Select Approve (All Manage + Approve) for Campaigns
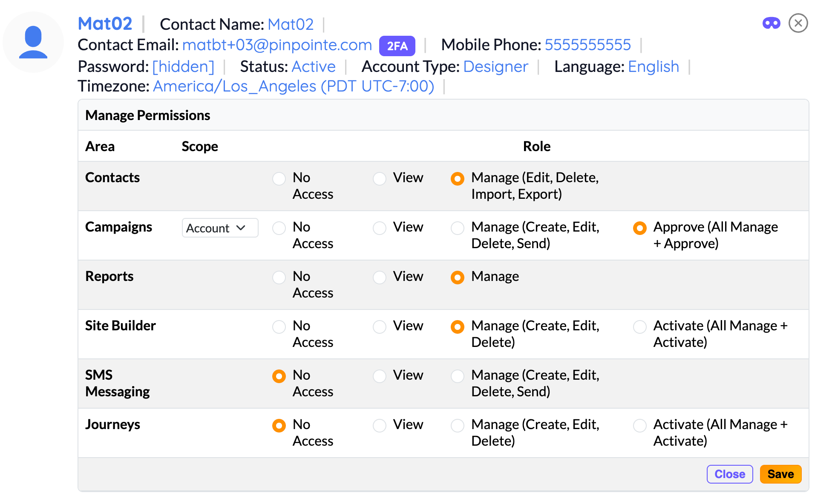This screenshot has width=835, height=504. click(640, 228)
